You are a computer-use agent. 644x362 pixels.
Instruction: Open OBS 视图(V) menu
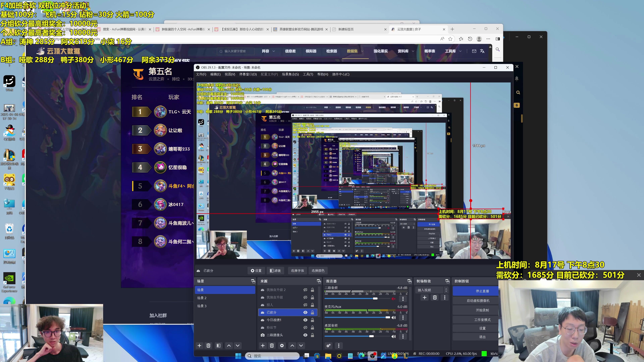coord(230,74)
